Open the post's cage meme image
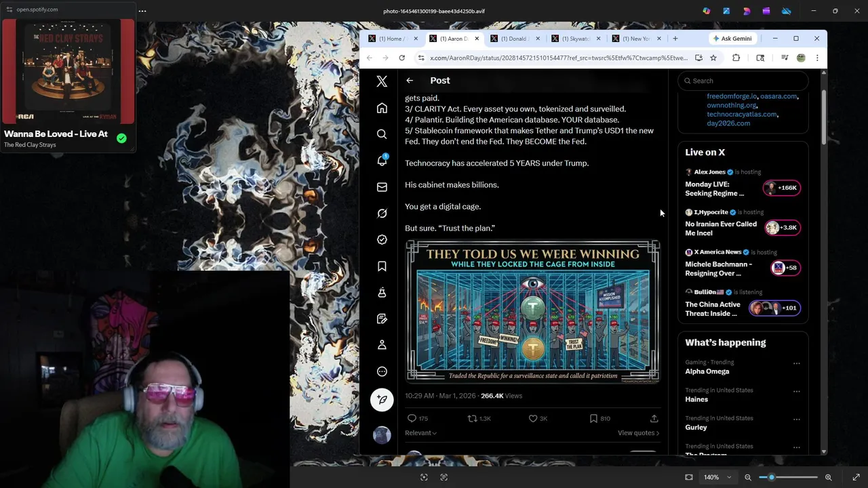The width and height of the screenshot is (868, 488). tap(532, 311)
